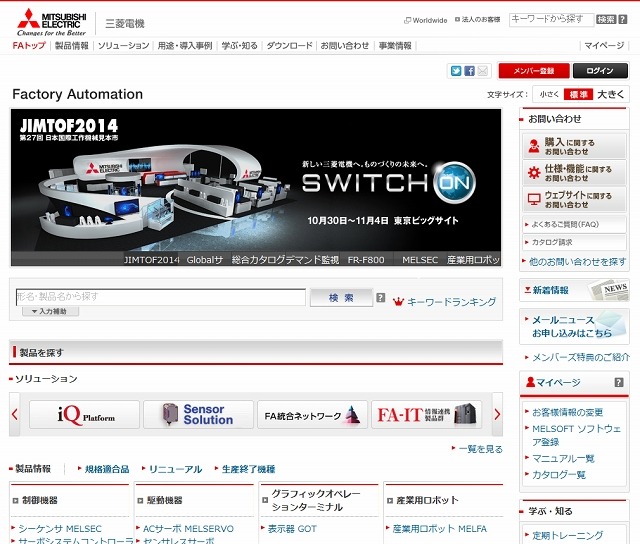
Task: Open the FA-IT solution tile
Action: tap(427, 415)
